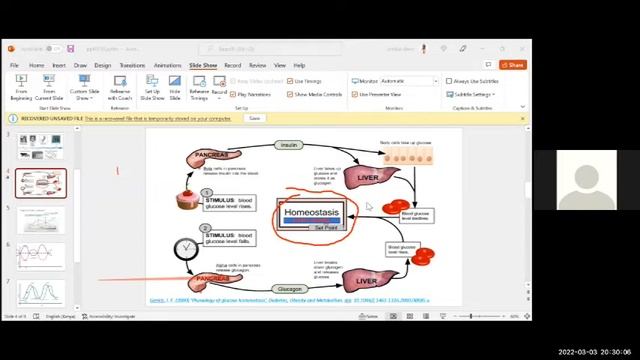The width and height of the screenshot is (640, 360).
Task: Open Monitor Automatic combo box
Action: coord(409,81)
